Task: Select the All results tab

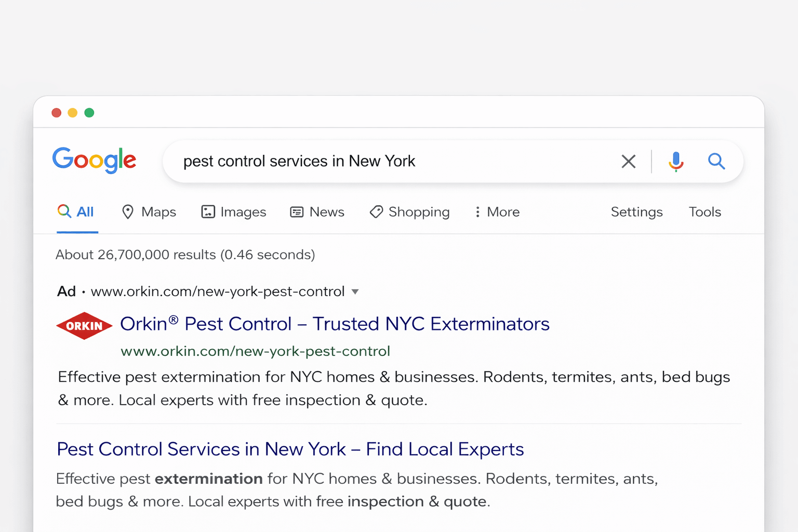Action: 77,212
